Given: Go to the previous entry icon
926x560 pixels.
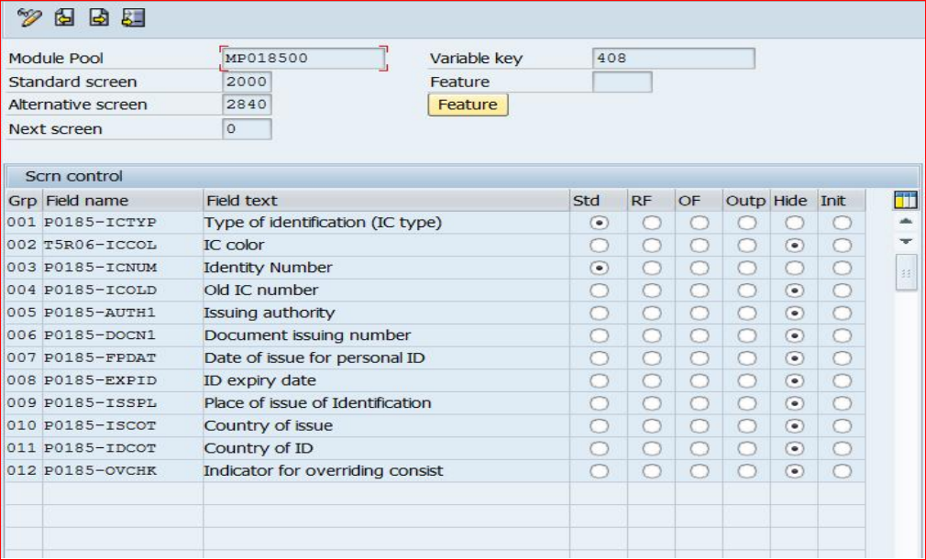Looking at the screenshot, I should click(64, 17).
